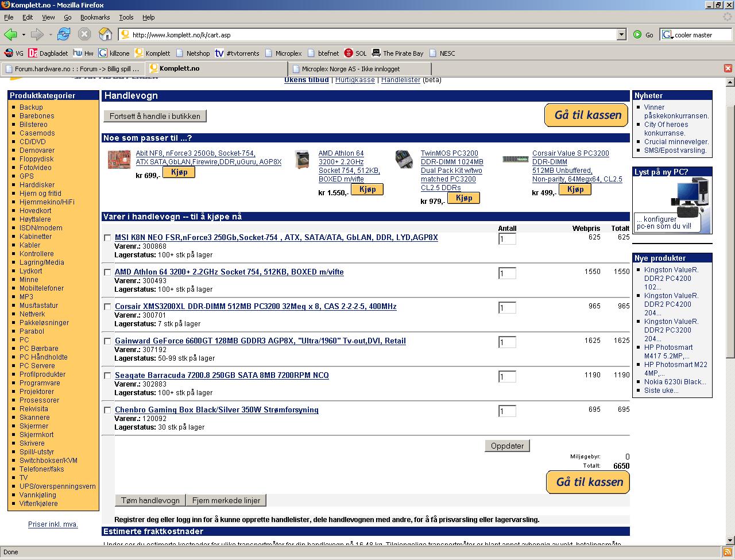Open the Netshop bookmark
Viewport: 735px width, 560px height.
pos(192,53)
